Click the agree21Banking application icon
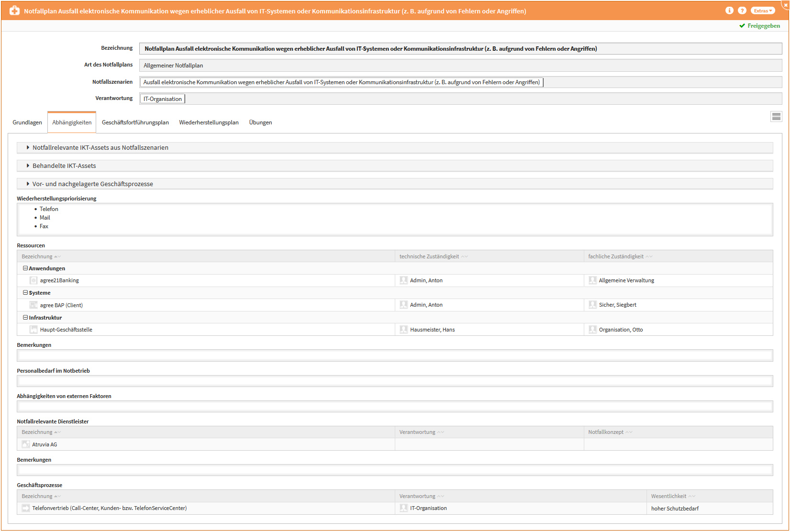This screenshot has width=791, height=532. (x=33, y=280)
